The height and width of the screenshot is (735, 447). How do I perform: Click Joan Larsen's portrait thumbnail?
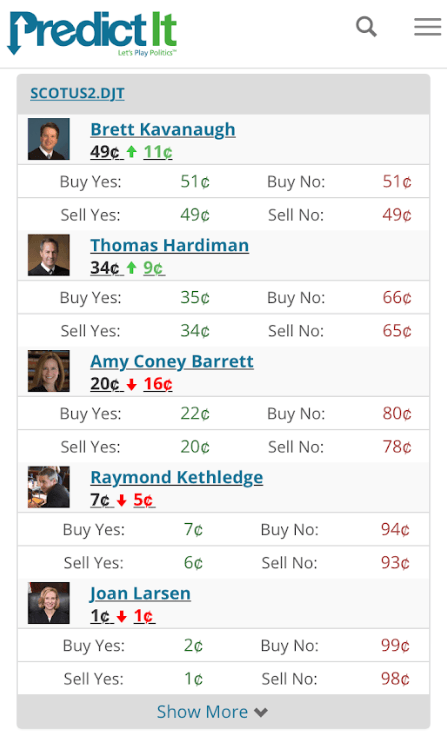(49, 603)
